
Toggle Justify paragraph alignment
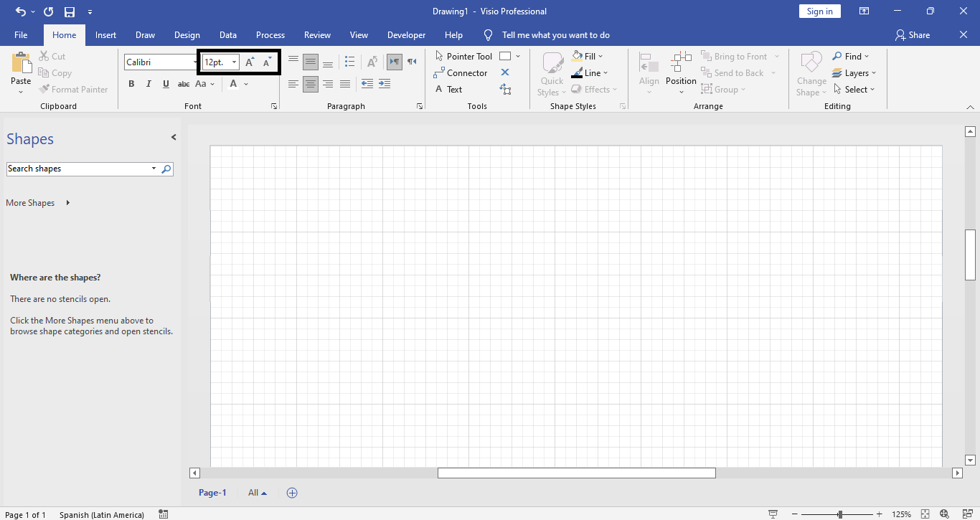345,85
